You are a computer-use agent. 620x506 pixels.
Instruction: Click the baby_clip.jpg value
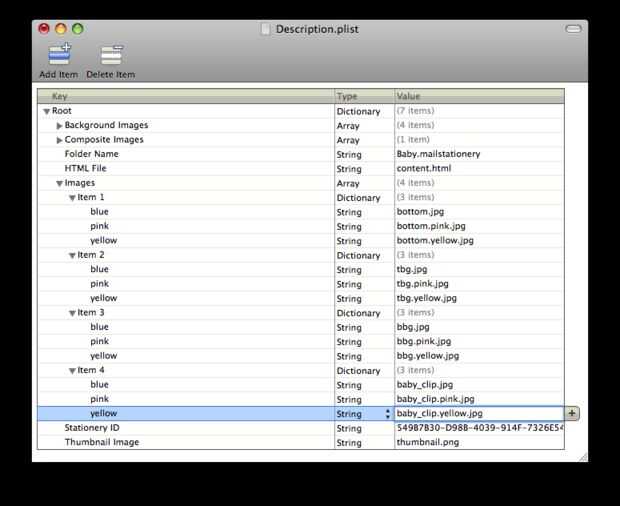pos(425,385)
